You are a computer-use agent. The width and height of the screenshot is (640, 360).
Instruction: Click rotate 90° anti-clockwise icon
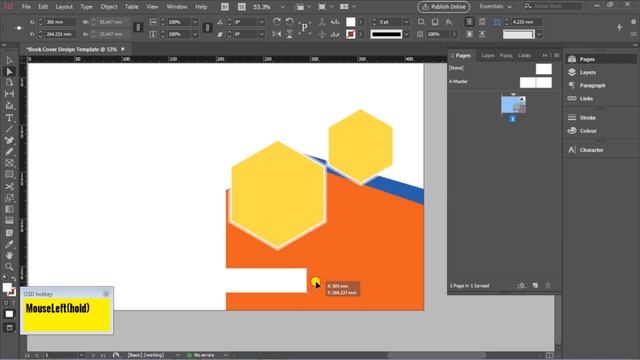click(289, 22)
